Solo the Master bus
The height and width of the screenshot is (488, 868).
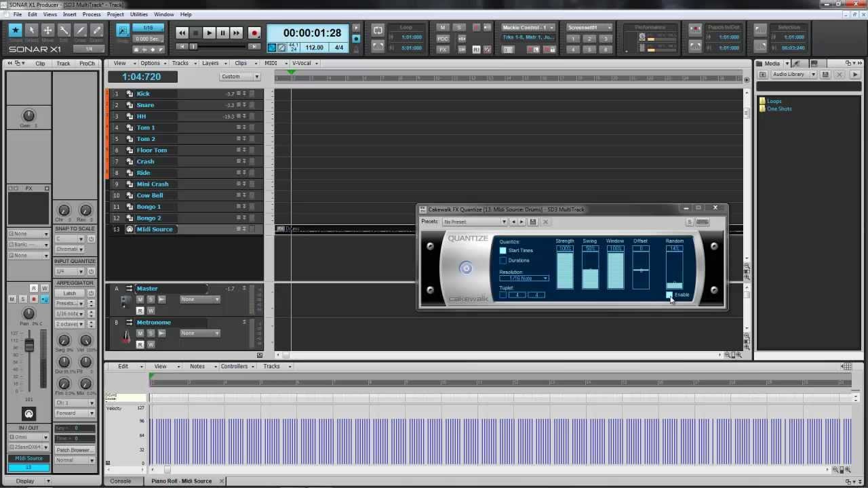pos(151,300)
